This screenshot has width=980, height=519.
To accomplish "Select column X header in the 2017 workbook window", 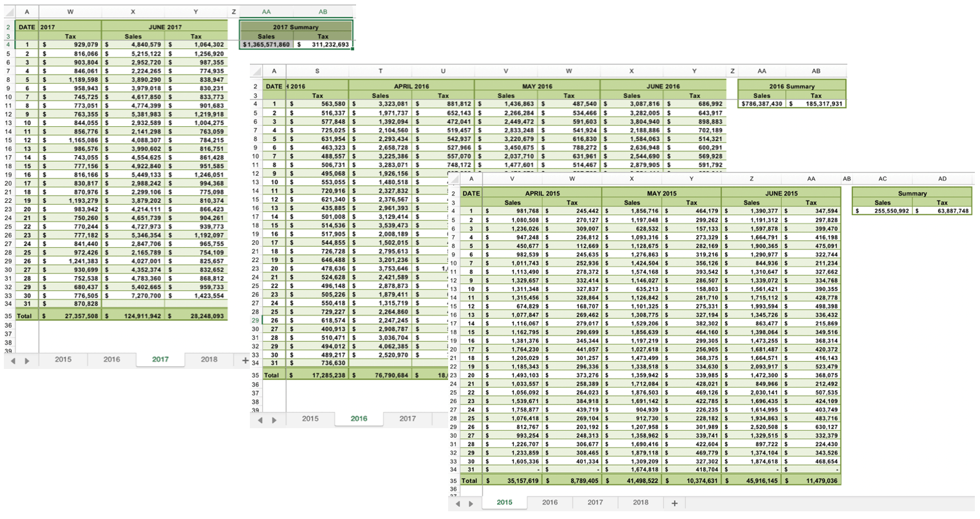I will 133,12.
